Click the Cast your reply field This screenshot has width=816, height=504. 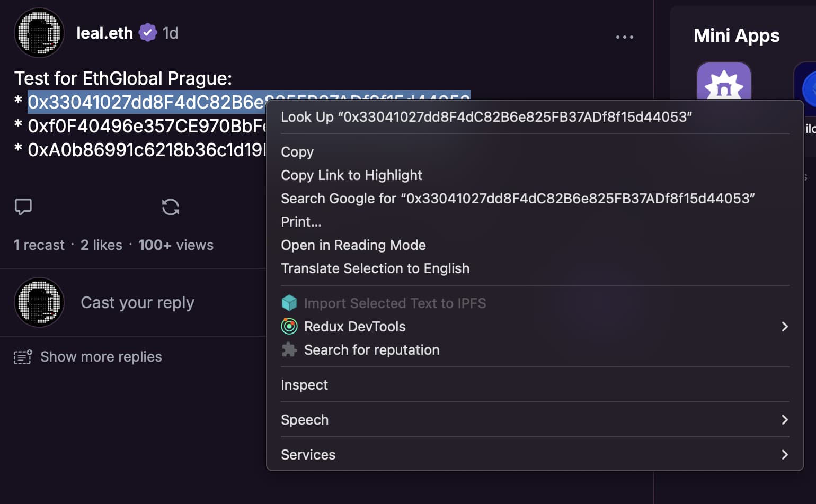[137, 302]
